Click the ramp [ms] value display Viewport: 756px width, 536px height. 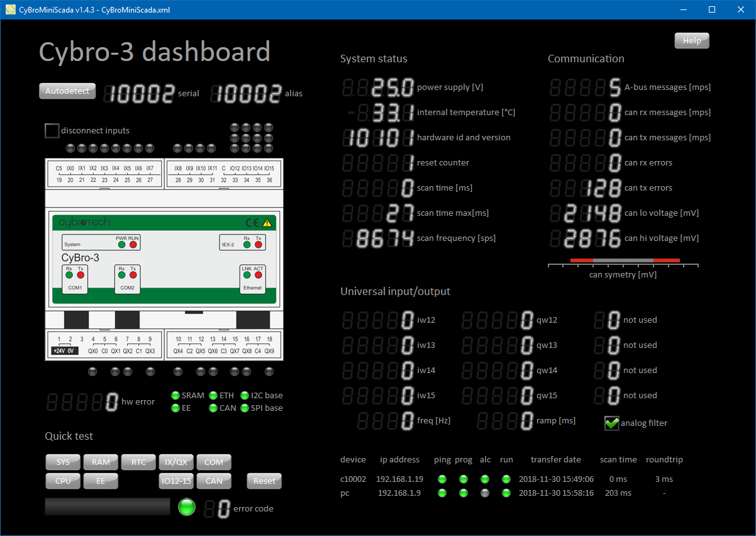tap(506, 421)
